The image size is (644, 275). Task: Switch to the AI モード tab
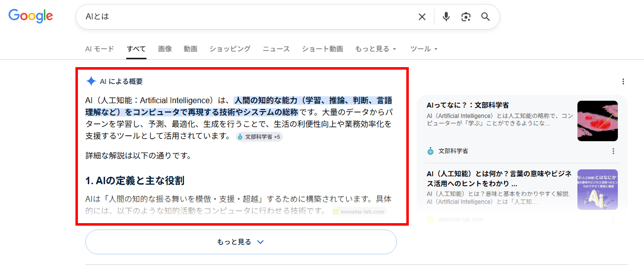[100, 49]
